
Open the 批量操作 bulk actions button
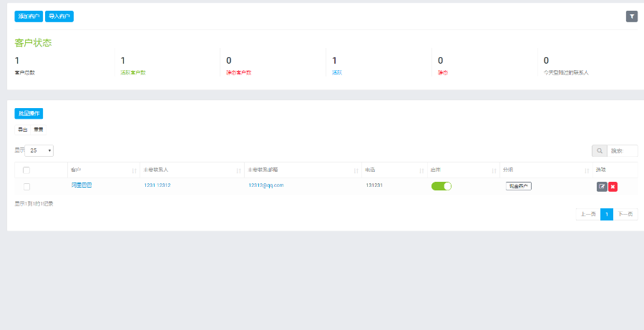coord(29,113)
